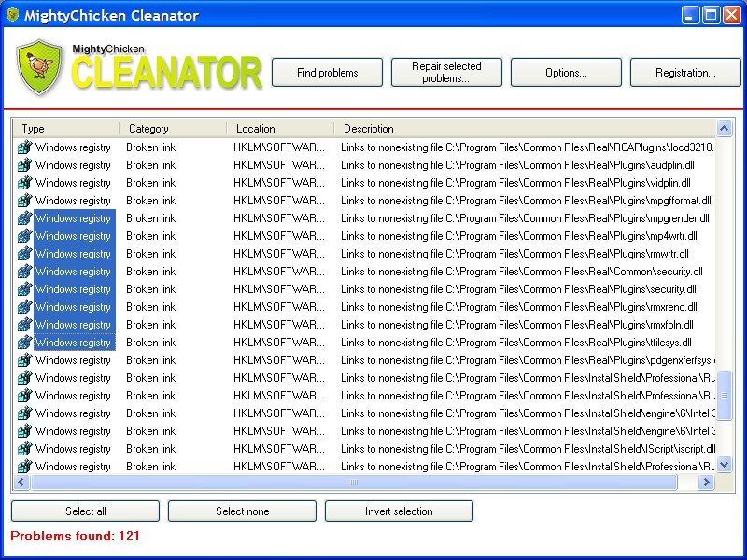
Task: Click the vertical scrollbar thumb
Action: (x=725, y=396)
